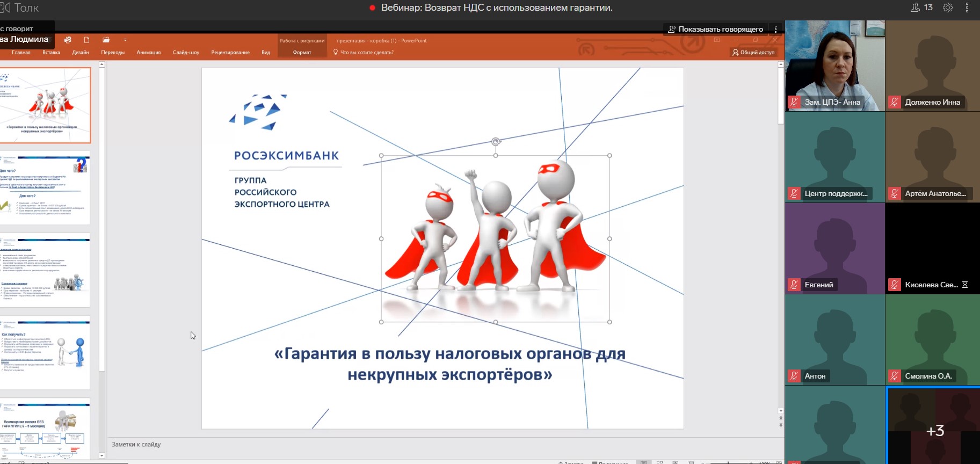Screen dimensions: 980x464
Task: Click the Толк logo in the top-left
Action: tap(19, 8)
